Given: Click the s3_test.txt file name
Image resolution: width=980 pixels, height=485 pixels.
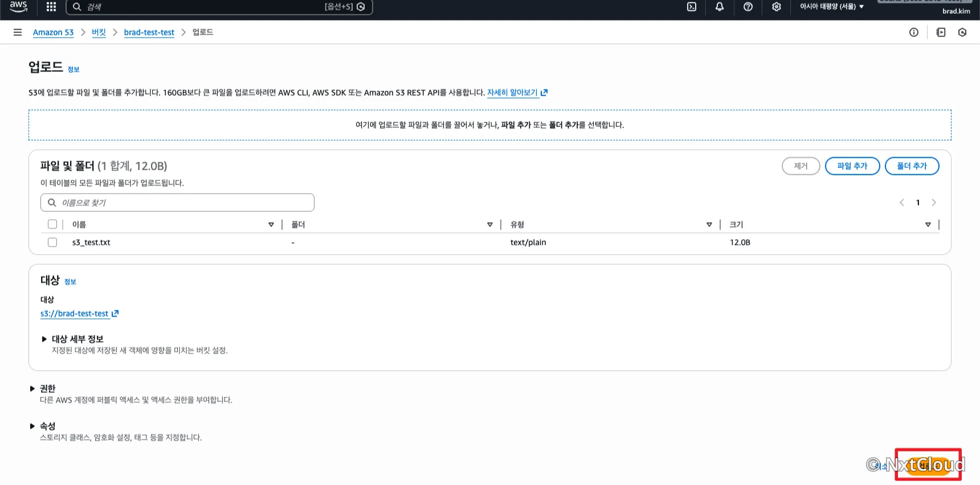Looking at the screenshot, I should coord(91,242).
